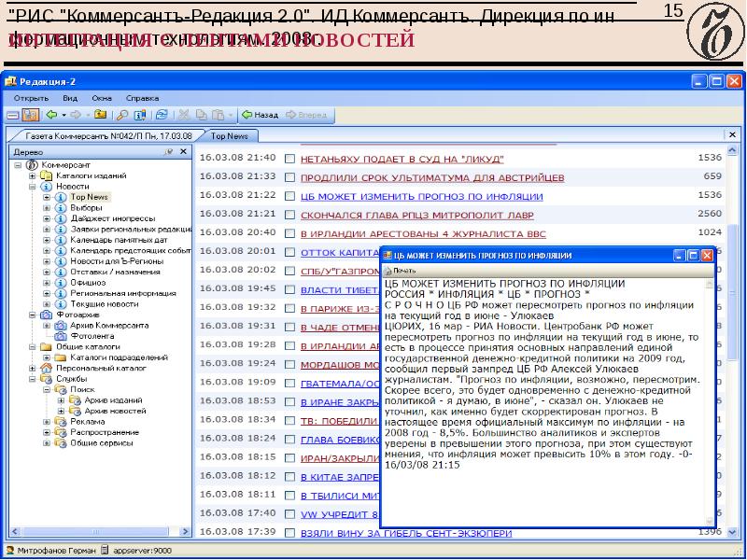This screenshot has height=560, width=747.
Task: Expand the Каталоги изданий tree node
Action: 33,175
